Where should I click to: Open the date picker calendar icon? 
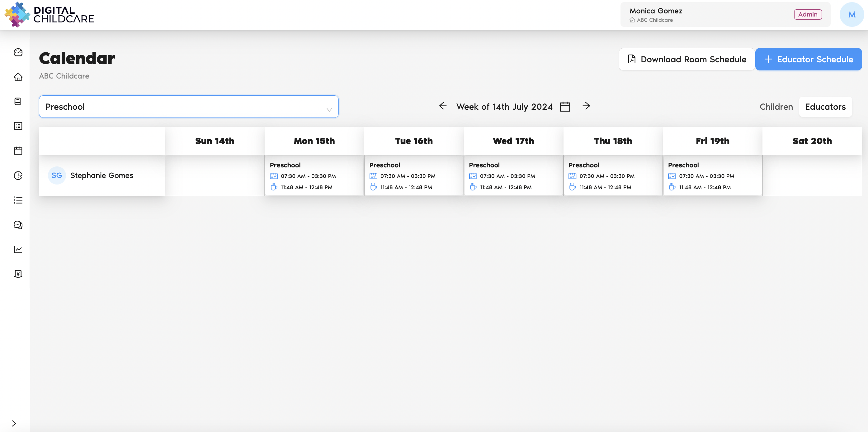click(565, 107)
